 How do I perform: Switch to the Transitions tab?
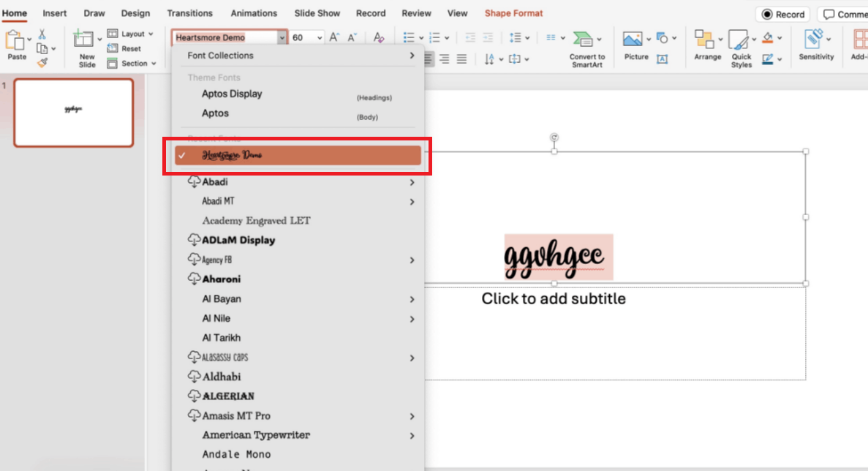pyautogui.click(x=189, y=12)
